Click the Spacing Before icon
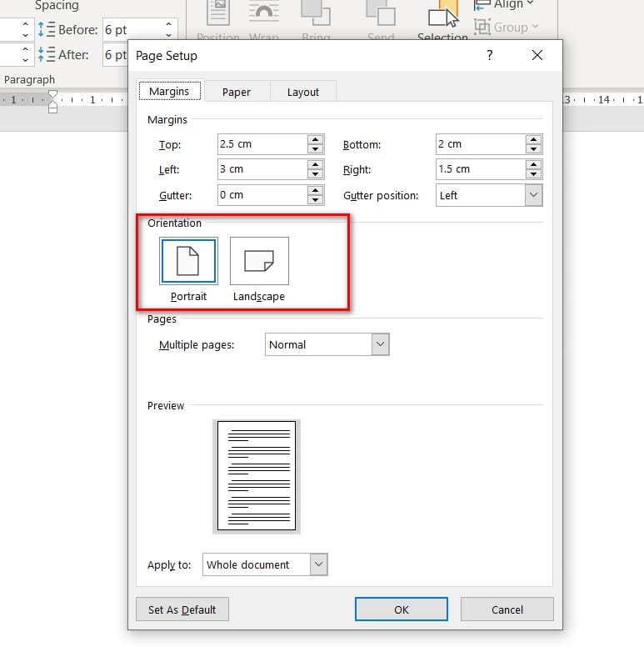 [47, 29]
